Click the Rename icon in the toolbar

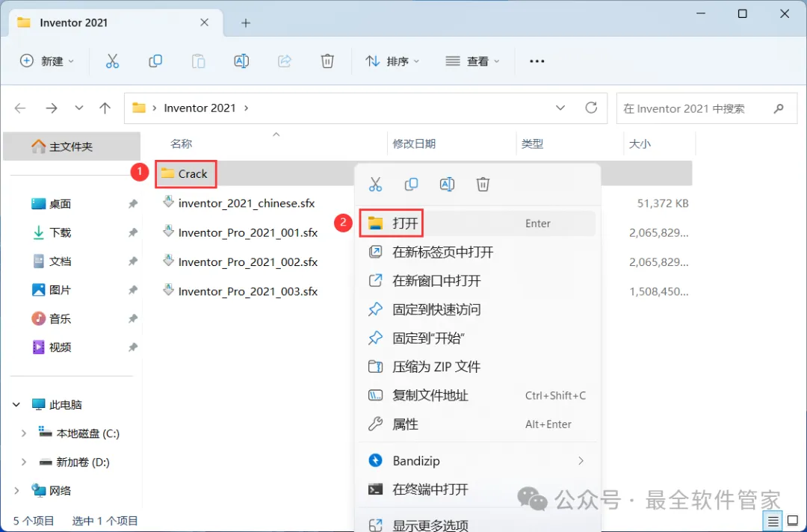pos(241,61)
